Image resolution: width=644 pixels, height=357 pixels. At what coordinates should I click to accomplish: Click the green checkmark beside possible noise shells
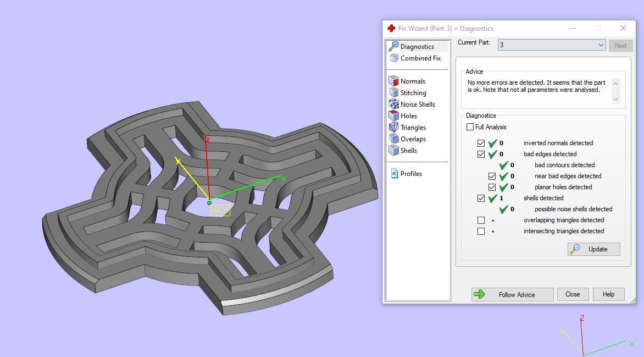point(503,209)
